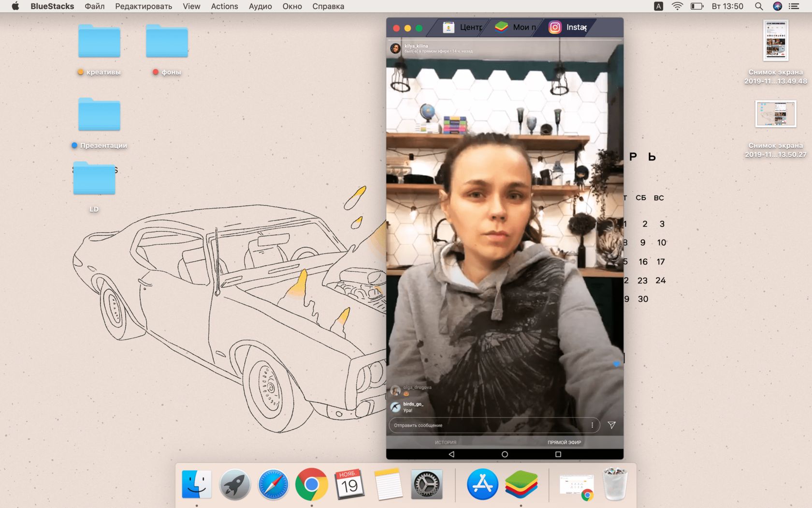
Task: Open the Actions menu in menu bar
Action: pyautogui.click(x=224, y=6)
